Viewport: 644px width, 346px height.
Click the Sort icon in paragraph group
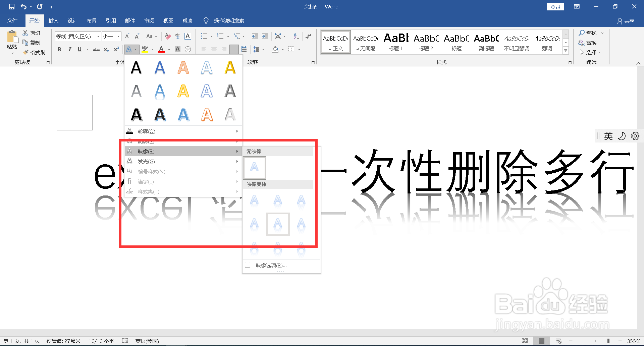(x=296, y=36)
